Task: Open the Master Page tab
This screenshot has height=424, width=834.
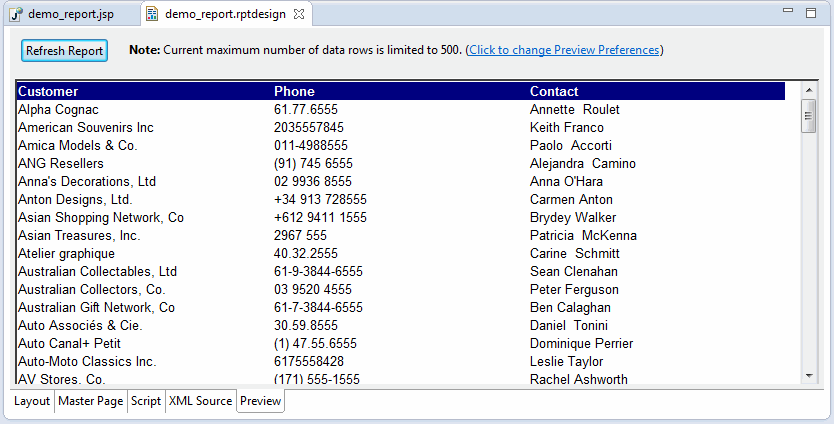Action: [91, 401]
